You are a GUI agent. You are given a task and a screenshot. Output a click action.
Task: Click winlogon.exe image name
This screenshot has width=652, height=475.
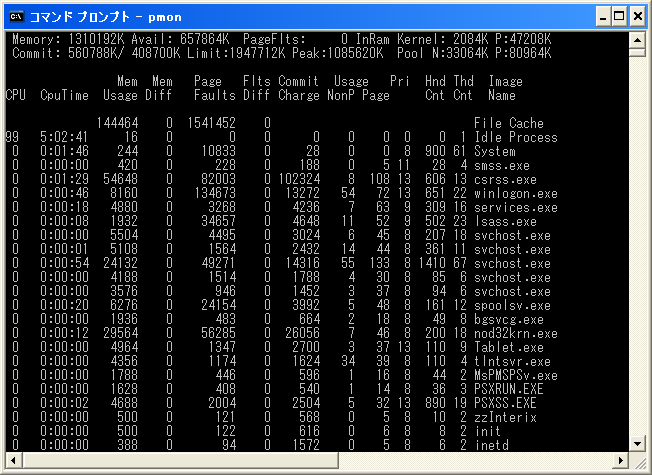(x=516, y=193)
